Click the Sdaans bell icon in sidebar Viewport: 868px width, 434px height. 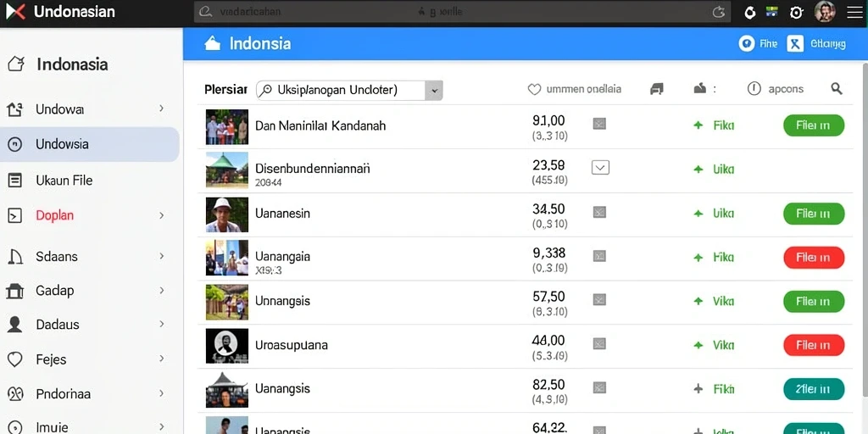pyautogui.click(x=15, y=256)
